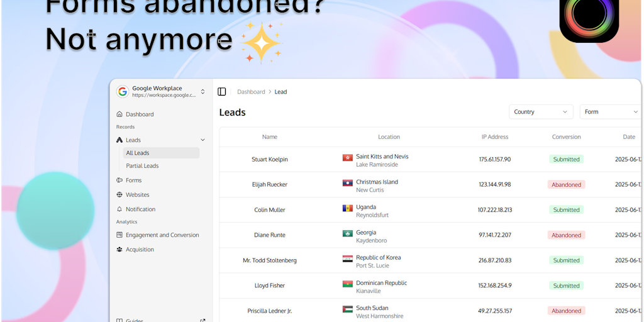Screen dimensions: 644x322
Task: Click the name Priscilla Ledner Jr.
Action: [270, 311]
